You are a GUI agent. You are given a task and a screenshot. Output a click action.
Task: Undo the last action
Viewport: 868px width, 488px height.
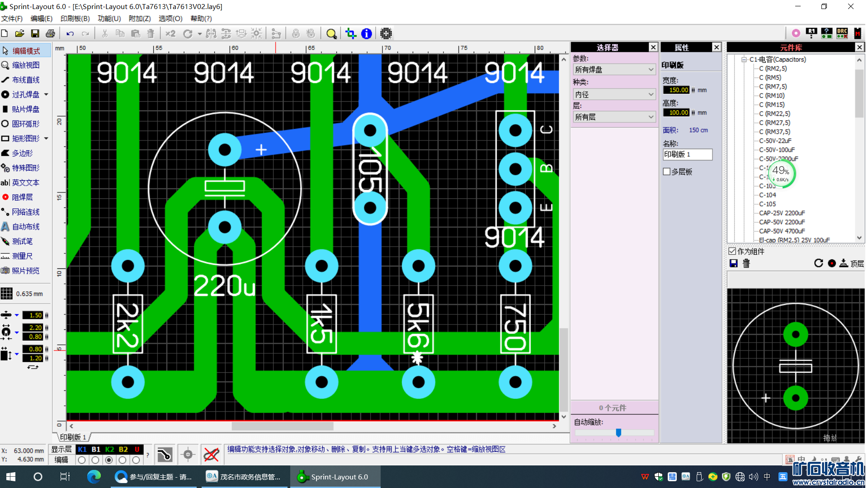[x=70, y=33]
